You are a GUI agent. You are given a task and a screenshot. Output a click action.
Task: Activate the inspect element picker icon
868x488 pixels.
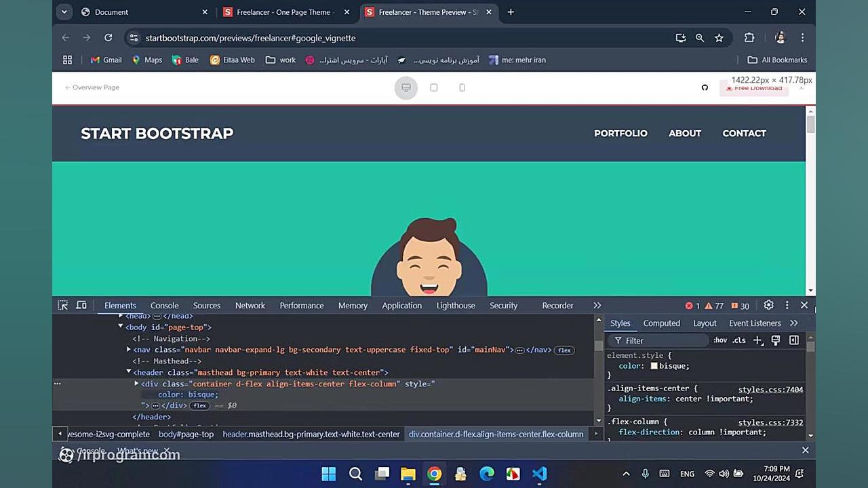pos(62,306)
